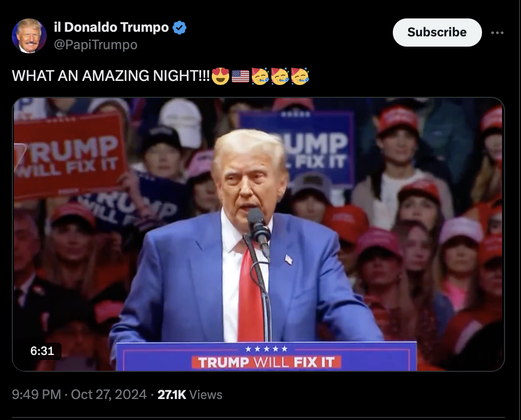Click the Oct 27, 2024 date
The width and height of the screenshot is (521, 420).
pyautogui.click(x=109, y=394)
